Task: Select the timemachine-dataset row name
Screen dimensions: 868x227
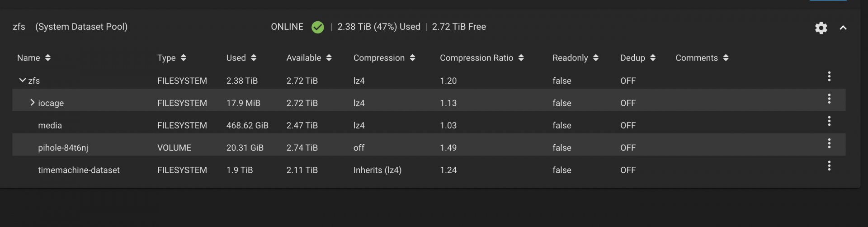Action: pos(79,170)
